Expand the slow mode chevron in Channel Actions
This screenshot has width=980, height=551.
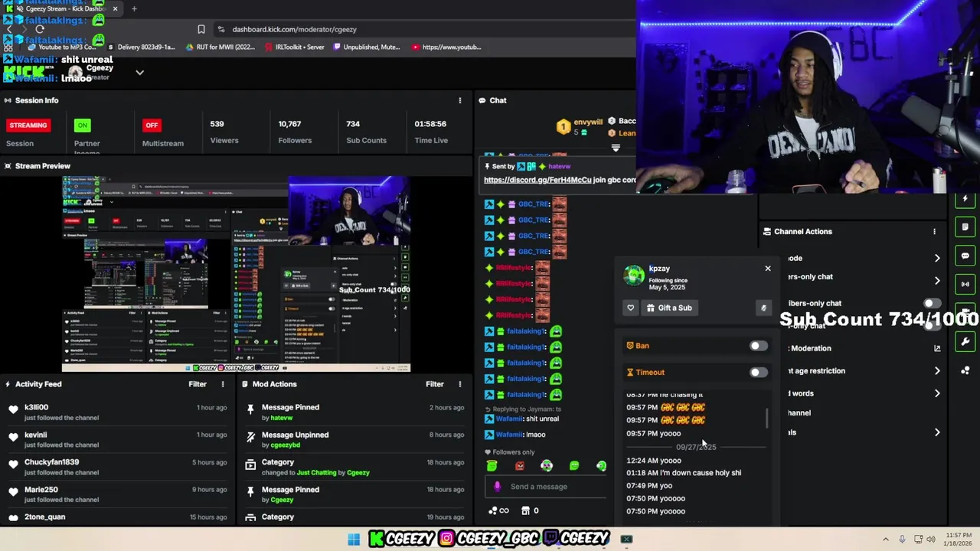pyautogui.click(x=937, y=259)
